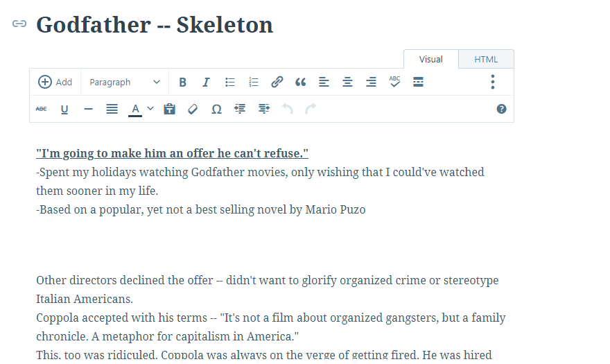This screenshot has width=610, height=364.
Task: Toggle underline formatting
Action: pyautogui.click(x=64, y=109)
